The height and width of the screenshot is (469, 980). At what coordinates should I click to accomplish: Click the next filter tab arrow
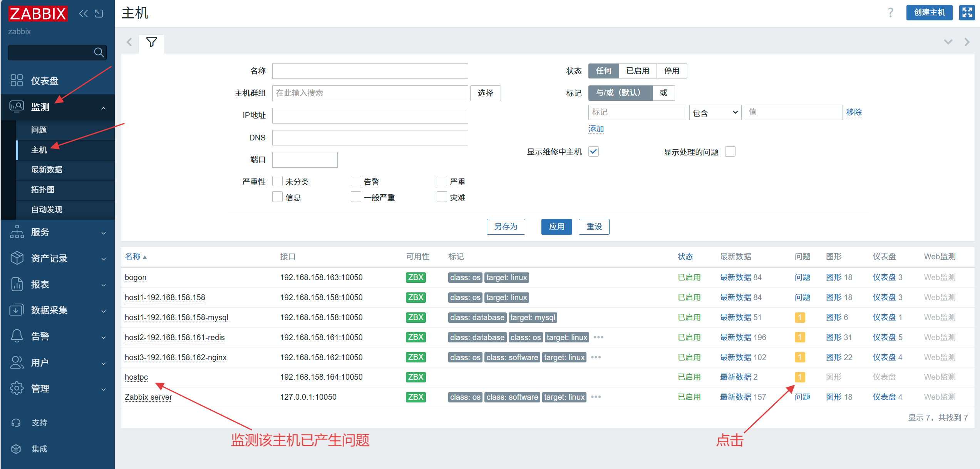click(x=967, y=42)
